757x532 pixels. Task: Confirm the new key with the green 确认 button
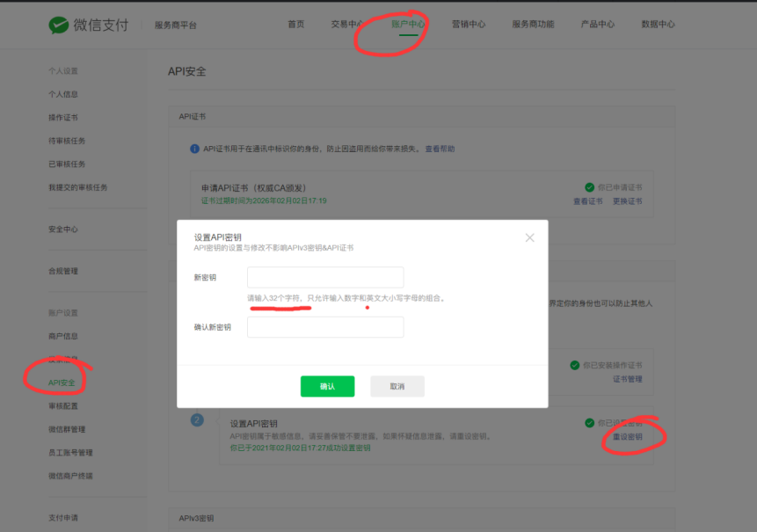tap(327, 386)
